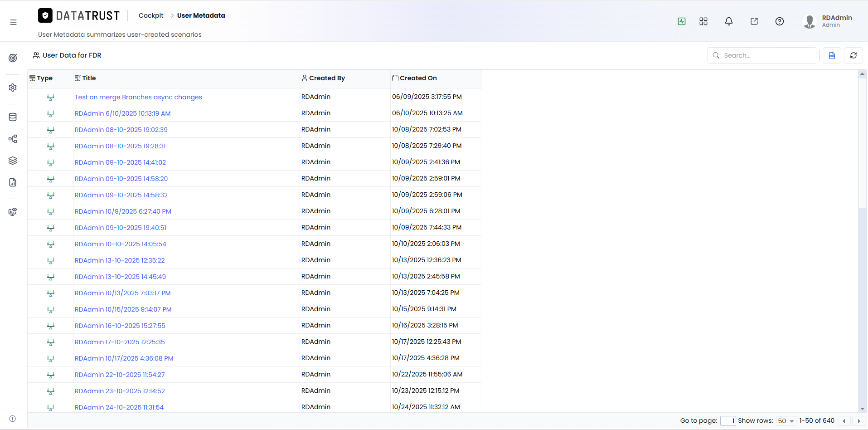This screenshot has height=430, width=868.
Task: Click the external link share icon
Action: click(754, 21)
